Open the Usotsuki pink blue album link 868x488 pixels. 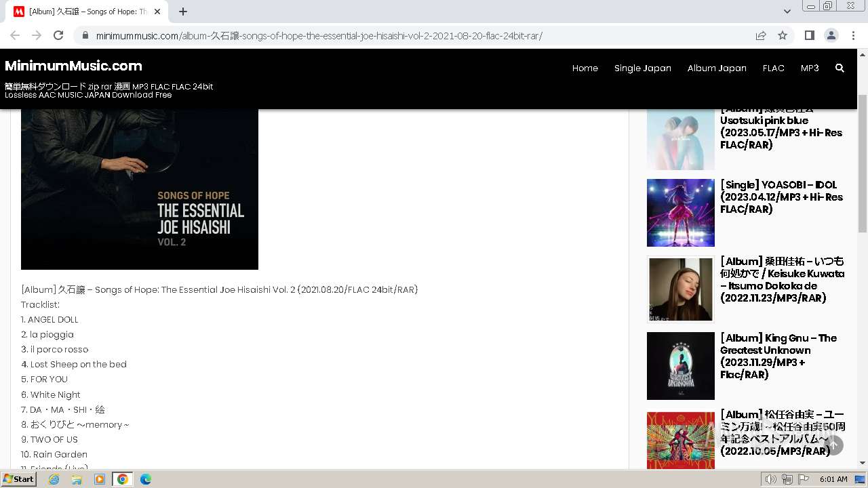[x=781, y=127]
